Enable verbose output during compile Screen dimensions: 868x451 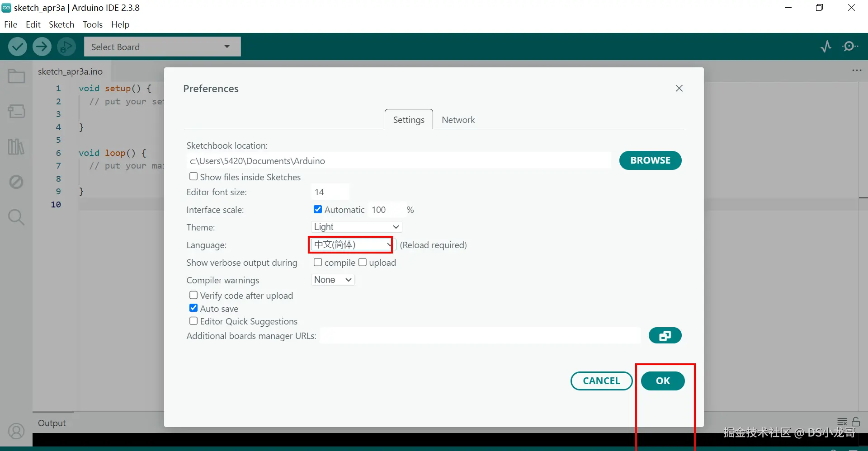[x=318, y=262]
